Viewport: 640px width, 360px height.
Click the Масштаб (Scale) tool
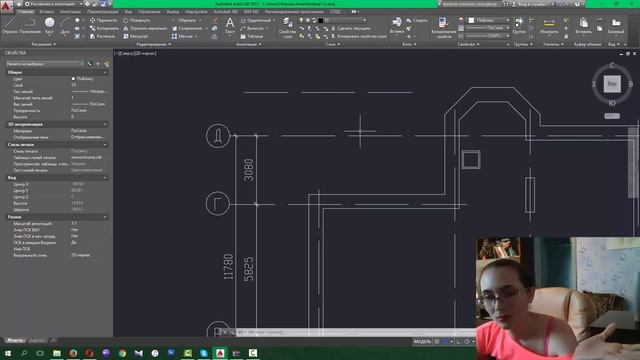[x=135, y=36]
